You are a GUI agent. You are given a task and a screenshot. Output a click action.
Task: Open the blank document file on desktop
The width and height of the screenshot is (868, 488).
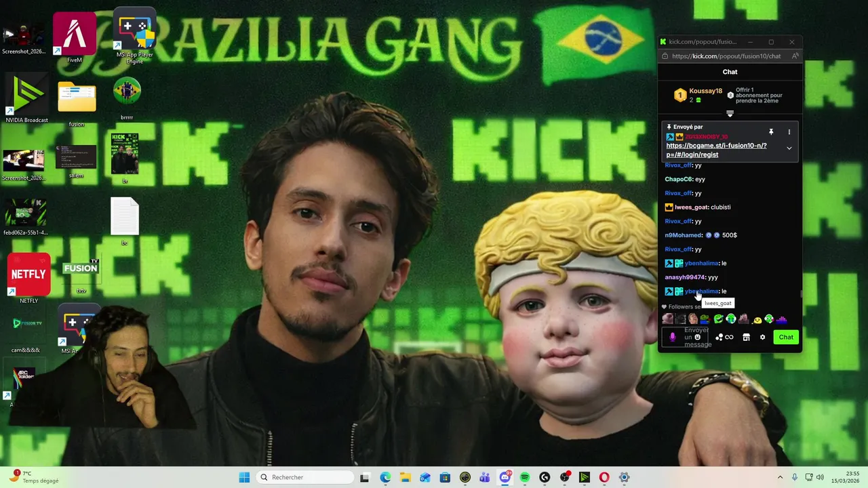pos(125,220)
